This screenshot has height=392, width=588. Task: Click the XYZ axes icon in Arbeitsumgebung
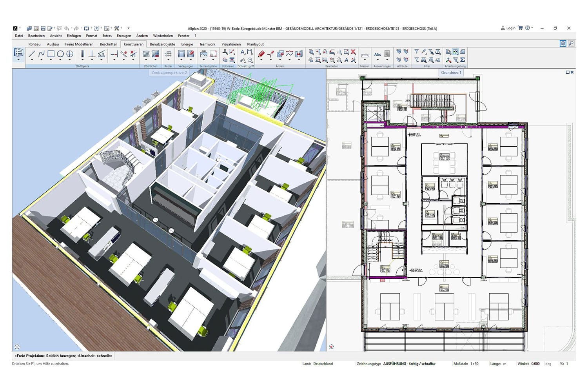448,60
